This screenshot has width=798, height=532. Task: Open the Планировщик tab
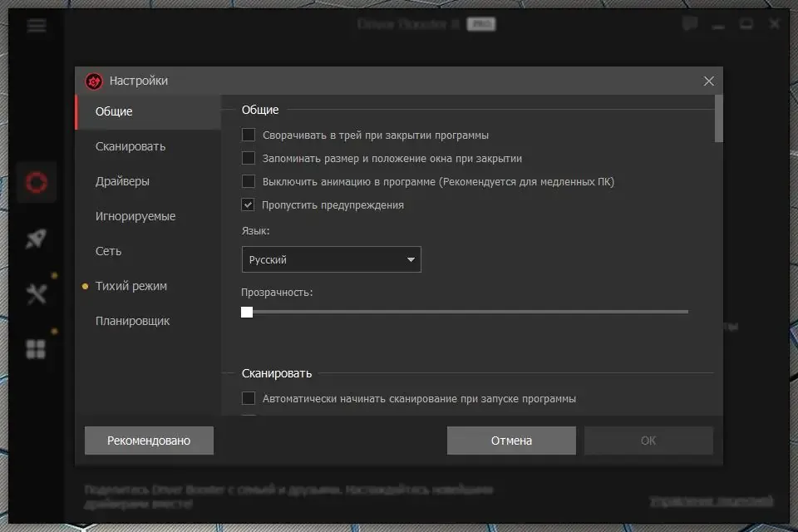coord(148,321)
